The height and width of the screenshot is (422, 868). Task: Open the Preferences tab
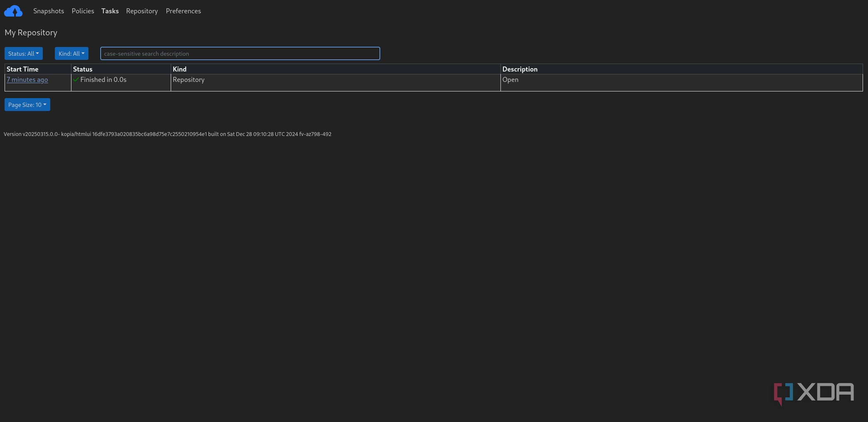coord(183,11)
